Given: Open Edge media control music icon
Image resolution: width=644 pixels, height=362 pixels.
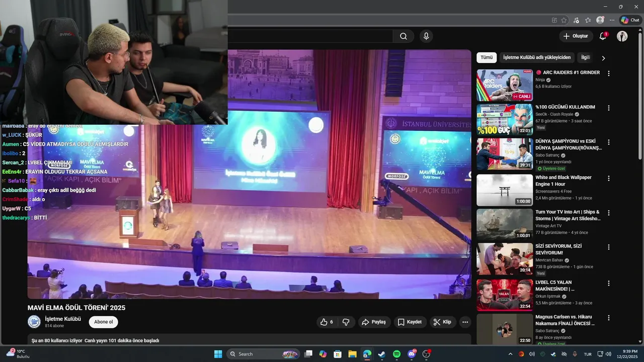Looking at the screenshot, I should point(576,20).
